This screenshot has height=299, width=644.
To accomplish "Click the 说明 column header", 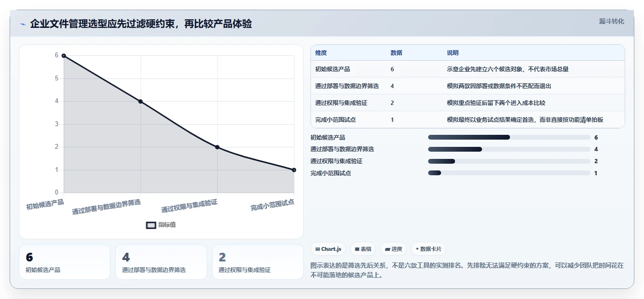I will (x=453, y=53).
